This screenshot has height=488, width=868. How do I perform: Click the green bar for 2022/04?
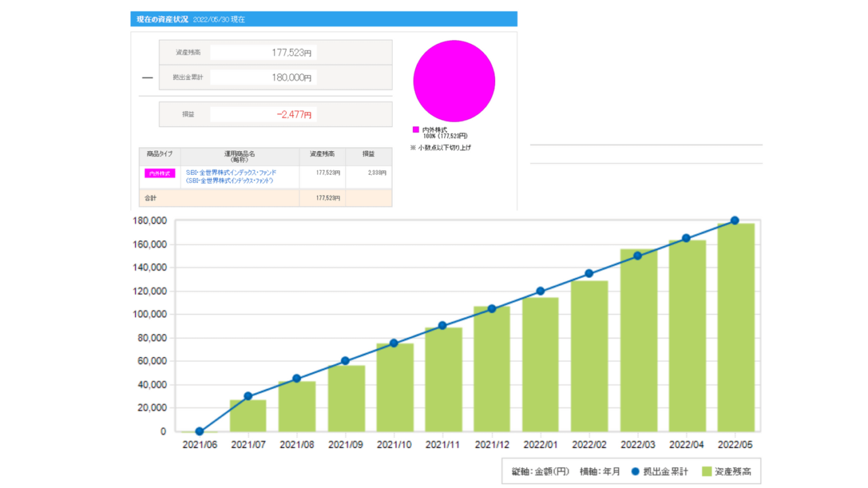(x=687, y=336)
